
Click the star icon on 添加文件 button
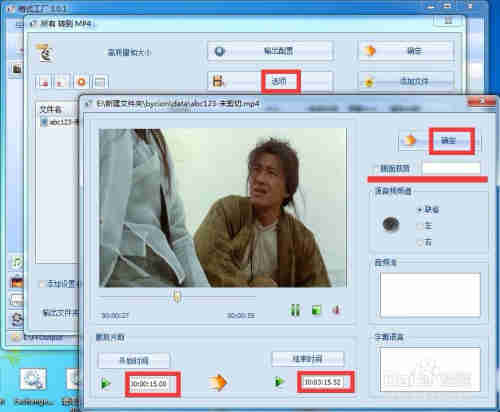tap(369, 82)
